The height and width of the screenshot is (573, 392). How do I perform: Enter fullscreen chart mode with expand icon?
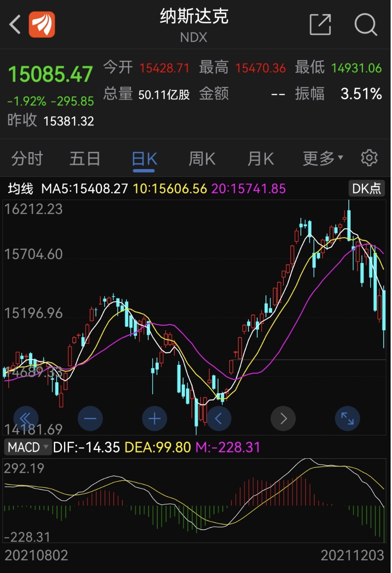click(347, 418)
